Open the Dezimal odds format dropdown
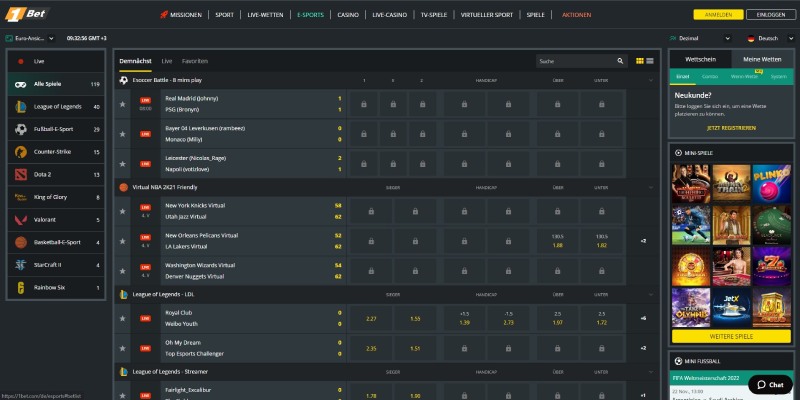Screen dimensions: 800x400 (700, 38)
